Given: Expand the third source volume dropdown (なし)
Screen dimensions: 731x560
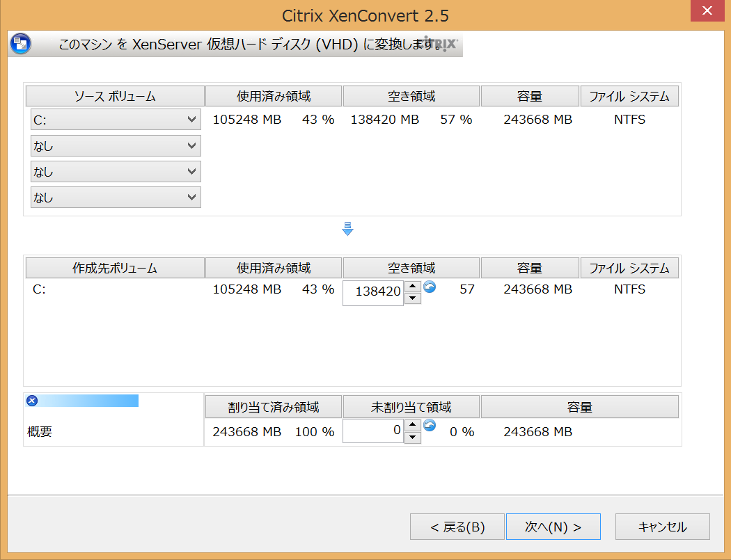Looking at the screenshot, I should pos(116,172).
